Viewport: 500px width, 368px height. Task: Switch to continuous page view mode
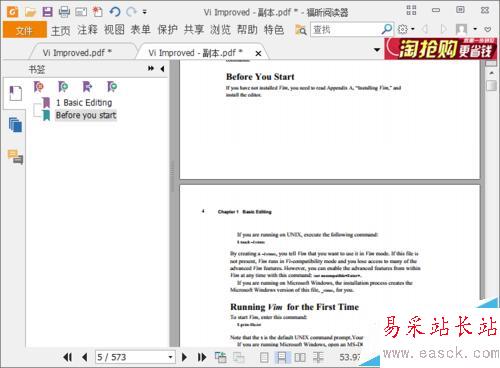coord(282,357)
